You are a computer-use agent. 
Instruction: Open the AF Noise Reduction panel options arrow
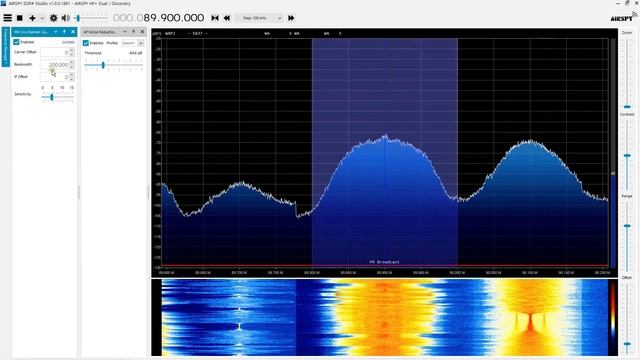125,32
